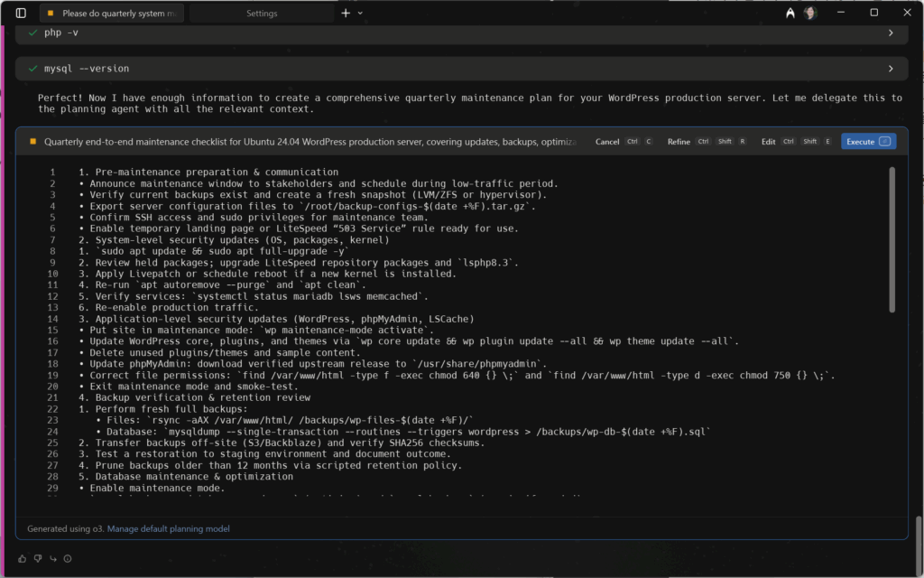Click the 'Announce maintenance window to stakeholders' line
The image size is (924, 578).
(319, 183)
